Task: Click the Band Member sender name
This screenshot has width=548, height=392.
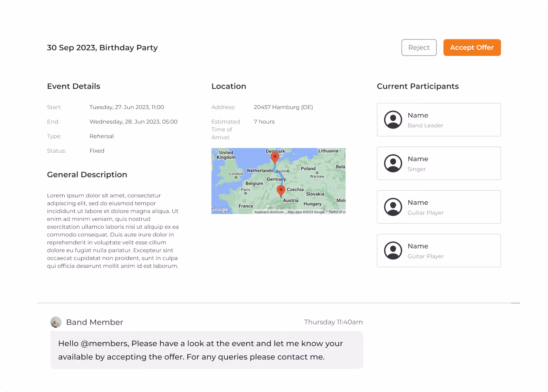Action: (94, 322)
